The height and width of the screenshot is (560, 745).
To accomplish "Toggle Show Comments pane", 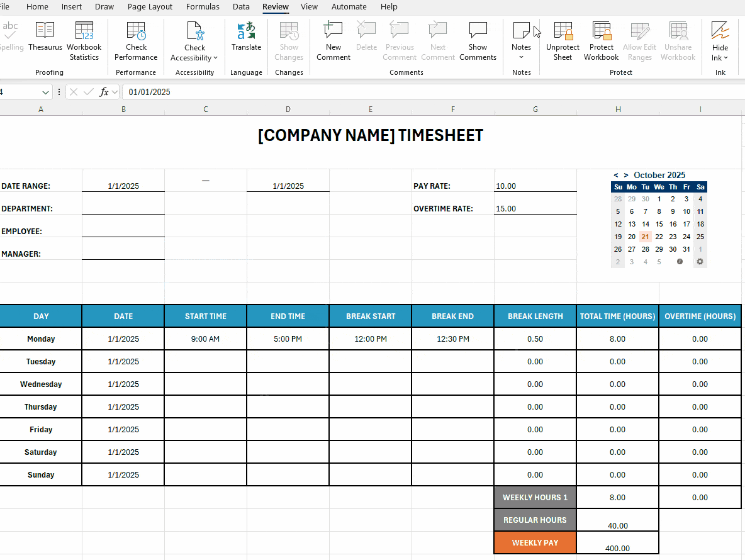I will point(478,40).
